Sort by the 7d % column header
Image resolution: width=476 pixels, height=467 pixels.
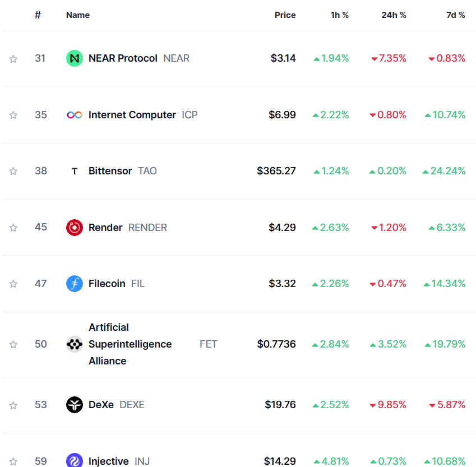[455, 15]
